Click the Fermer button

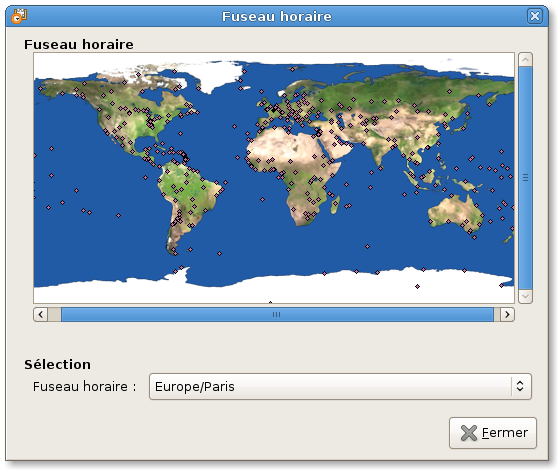[493, 433]
